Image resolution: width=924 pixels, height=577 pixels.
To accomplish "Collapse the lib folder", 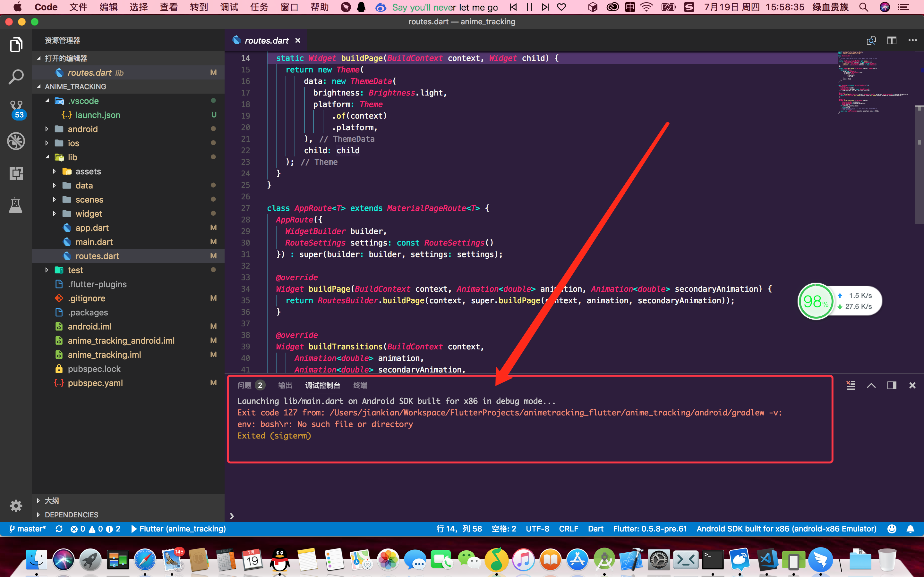I will [x=72, y=157].
